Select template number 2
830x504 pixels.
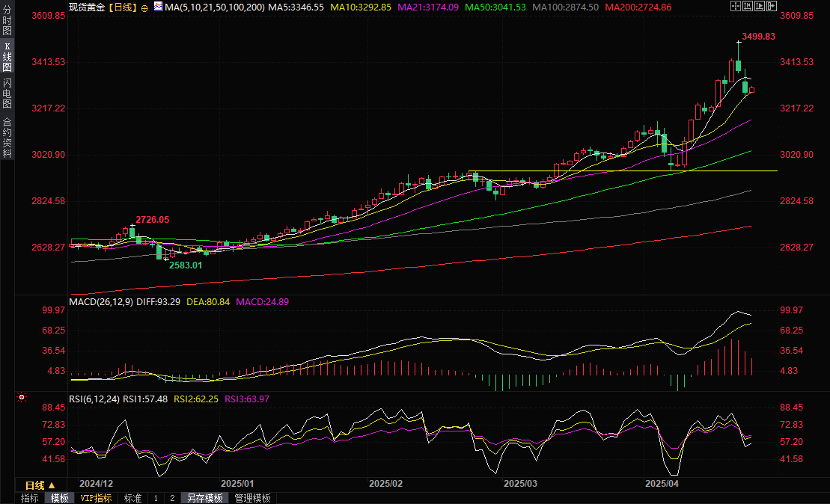click(x=171, y=498)
